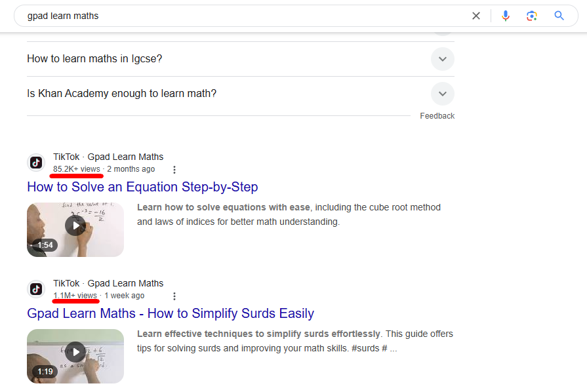The image size is (587, 392).
Task: Open Google Lens image search
Action: point(532,16)
